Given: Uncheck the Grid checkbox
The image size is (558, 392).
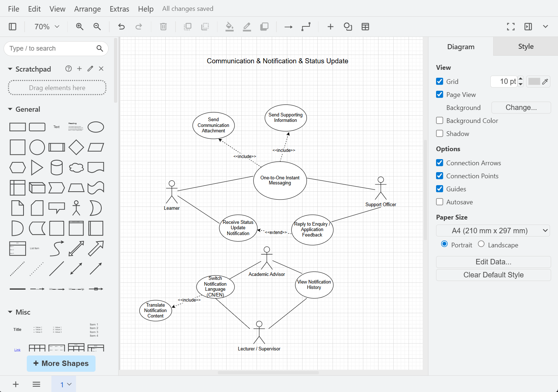Looking at the screenshot, I should (x=440, y=81).
